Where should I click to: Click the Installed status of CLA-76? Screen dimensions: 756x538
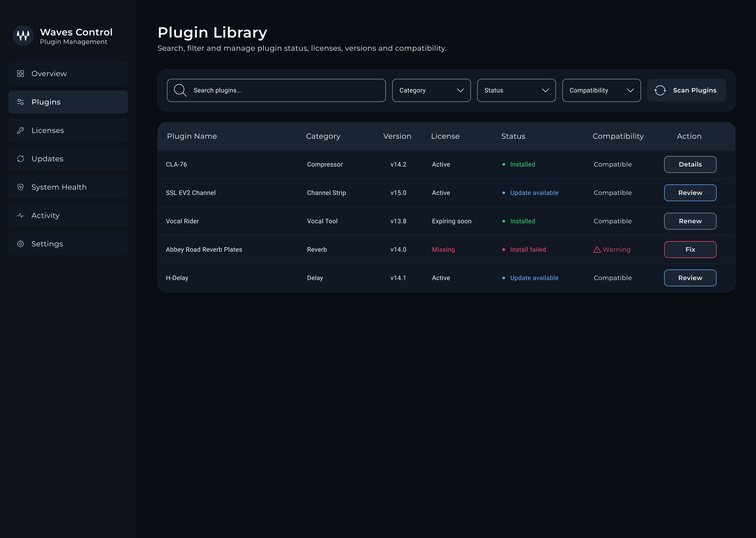(523, 164)
